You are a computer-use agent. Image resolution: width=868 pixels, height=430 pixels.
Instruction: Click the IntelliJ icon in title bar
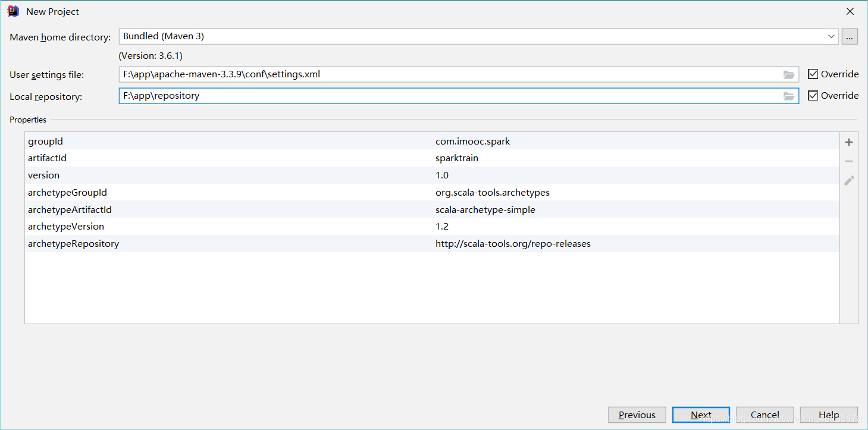[13, 11]
